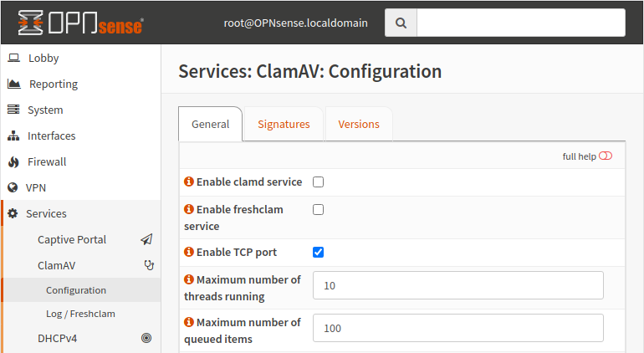Click the search magnifier icon
The width and height of the screenshot is (644, 353).
pos(401,23)
